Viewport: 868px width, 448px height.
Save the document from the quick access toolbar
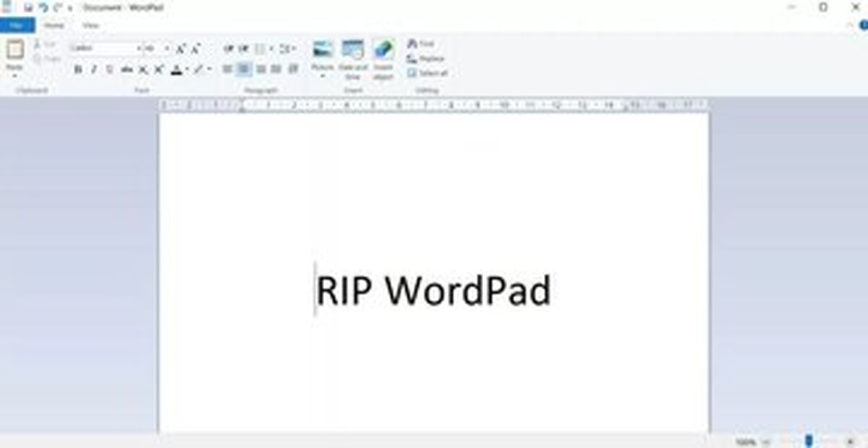tap(28, 7)
